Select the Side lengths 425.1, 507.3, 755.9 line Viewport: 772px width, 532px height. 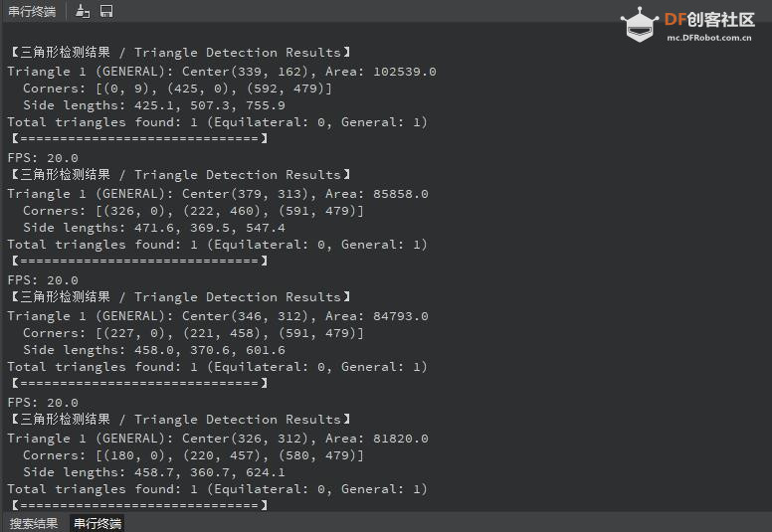154,105
